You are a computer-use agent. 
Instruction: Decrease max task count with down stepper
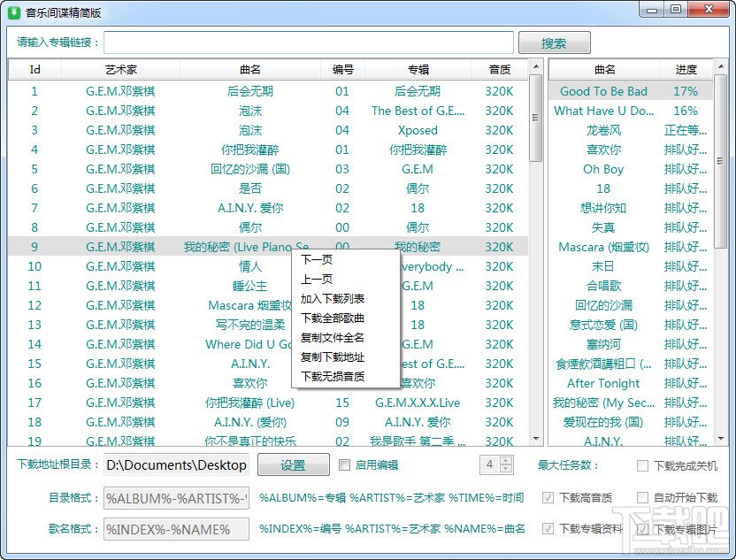[x=506, y=469]
